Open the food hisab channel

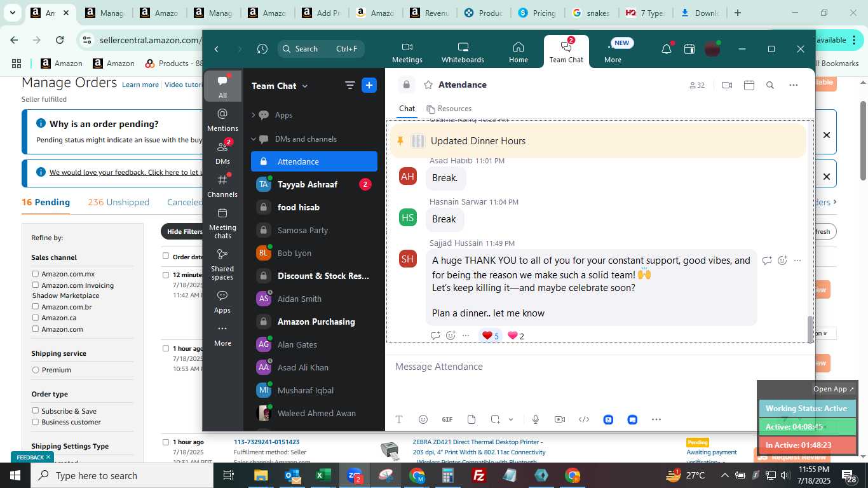pos(314,207)
